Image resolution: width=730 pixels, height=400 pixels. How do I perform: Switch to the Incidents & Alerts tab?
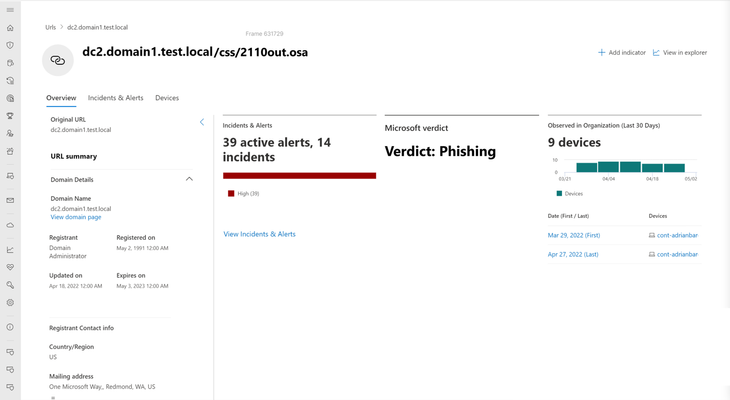click(x=115, y=98)
